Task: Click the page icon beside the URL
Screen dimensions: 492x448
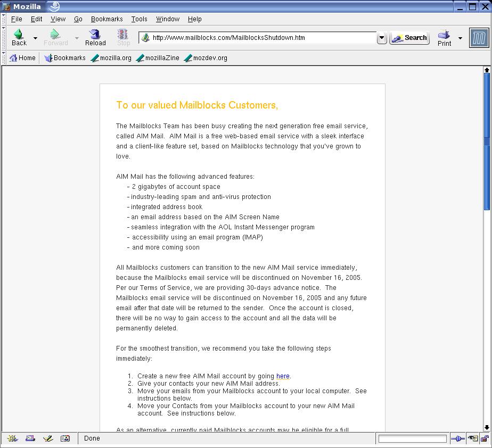Action: tap(145, 38)
